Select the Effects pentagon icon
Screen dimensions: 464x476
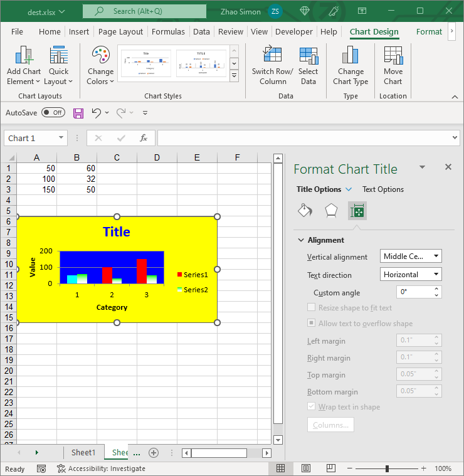(331, 211)
